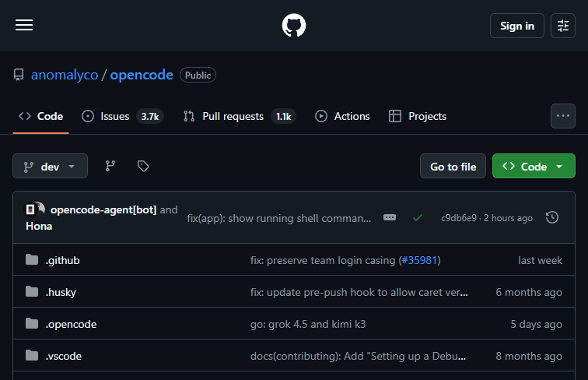
Task: Click the Sign in button
Action: tap(516, 26)
